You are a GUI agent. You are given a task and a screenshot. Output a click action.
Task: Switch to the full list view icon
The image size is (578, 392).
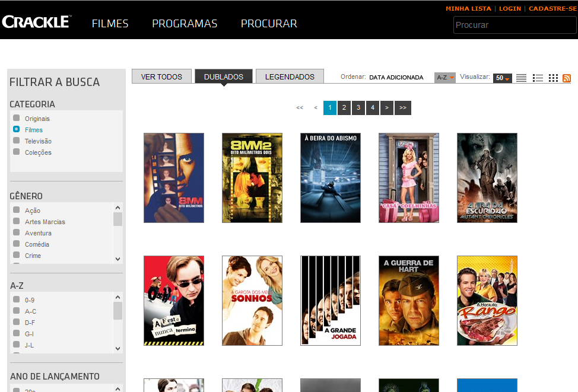click(x=521, y=78)
